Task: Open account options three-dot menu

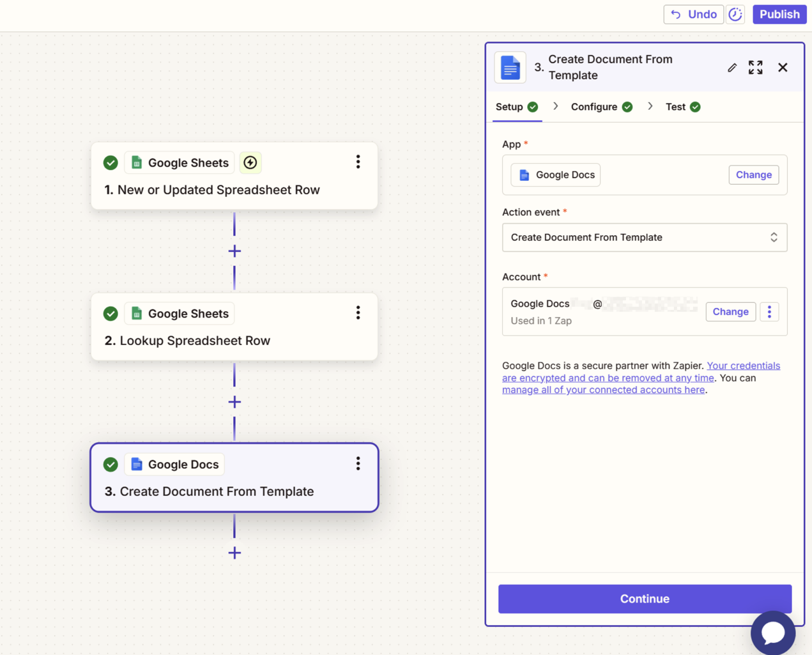Action: point(769,312)
